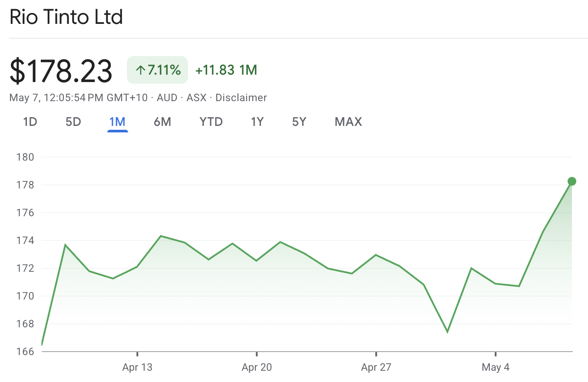Click the 180 y-axis label
The image size is (588, 382).
(x=25, y=157)
